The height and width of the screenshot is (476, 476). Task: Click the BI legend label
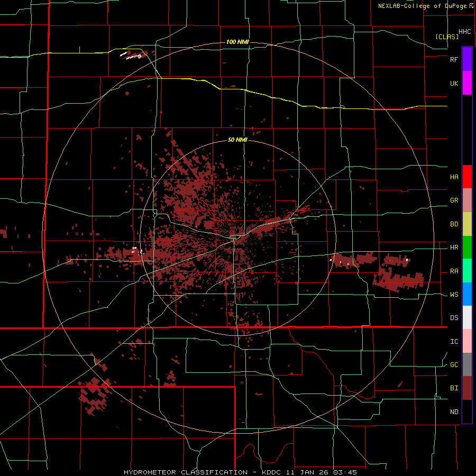(454, 388)
